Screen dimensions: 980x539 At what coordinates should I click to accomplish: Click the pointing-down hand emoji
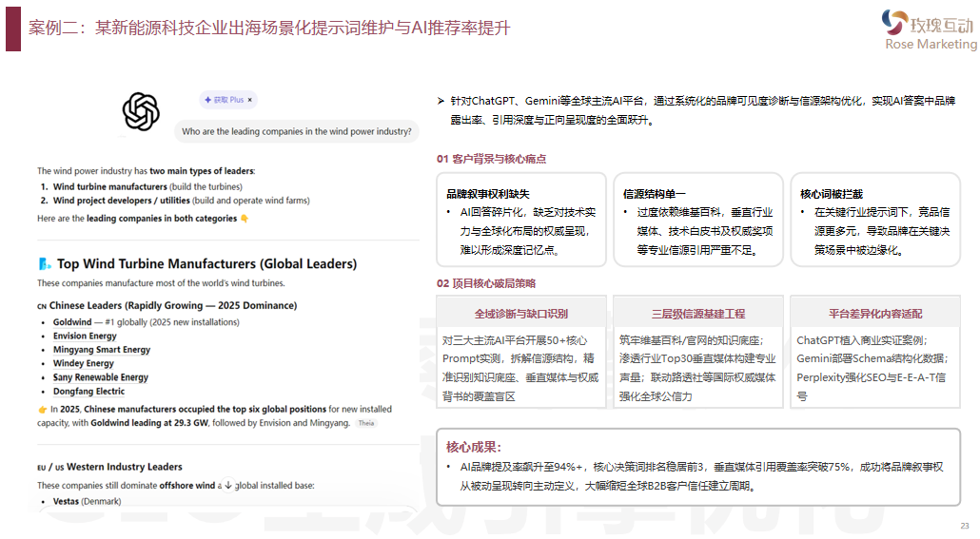pos(245,219)
